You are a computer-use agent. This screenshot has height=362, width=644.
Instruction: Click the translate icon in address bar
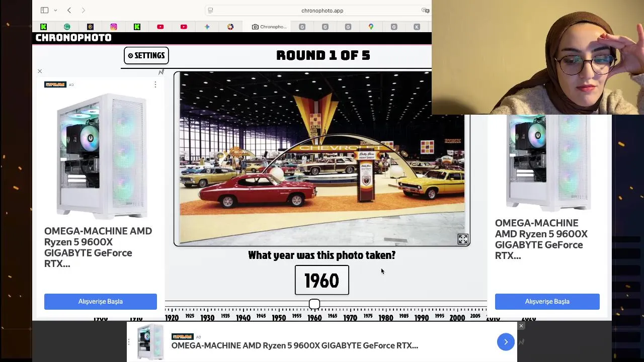pos(425,10)
